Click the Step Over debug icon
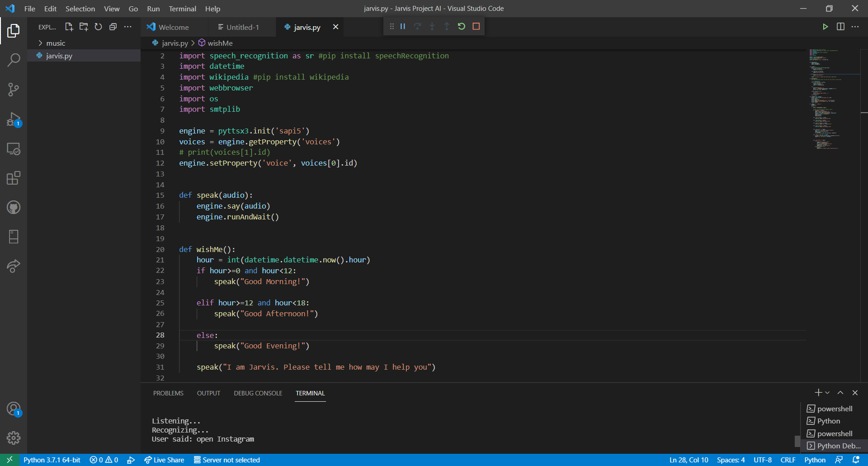868x466 pixels. 417,26
